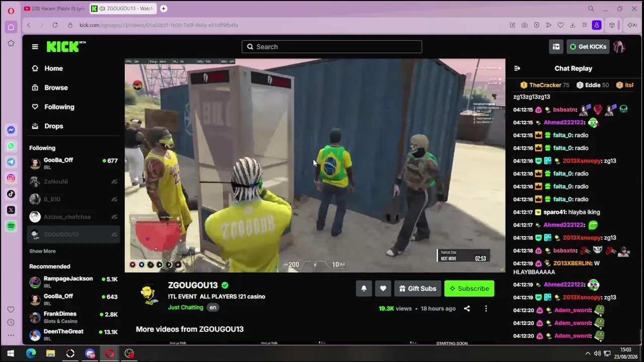Subscribe to ZGOUGOU13
Image resolution: width=644 pixels, height=362 pixels.
click(x=469, y=289)
